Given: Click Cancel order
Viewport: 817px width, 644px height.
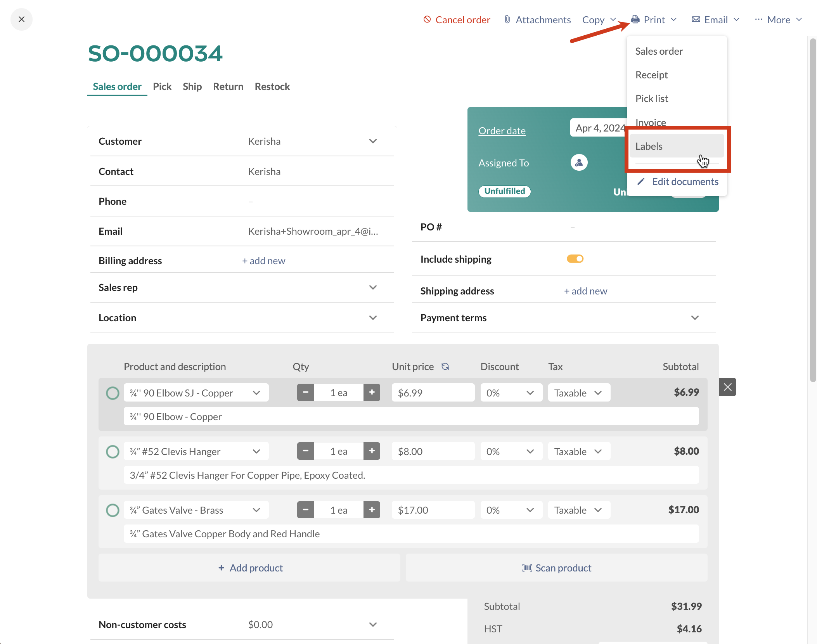Looking at the screenshot, I should [x=457, y=20].
